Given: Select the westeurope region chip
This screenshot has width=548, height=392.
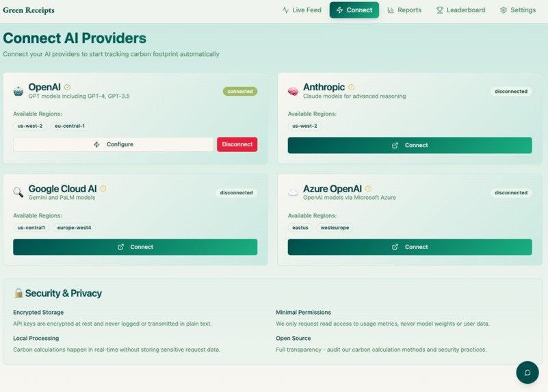Looking at the screenshot, I should tap(335, 227).
